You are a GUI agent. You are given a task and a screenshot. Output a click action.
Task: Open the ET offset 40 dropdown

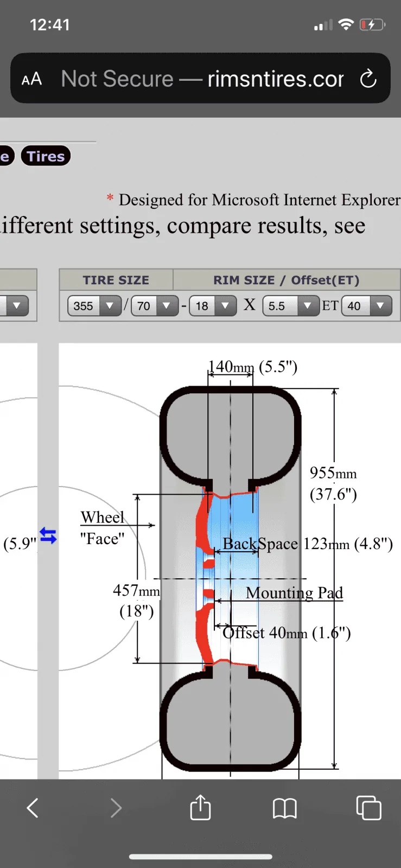point(366,306)
